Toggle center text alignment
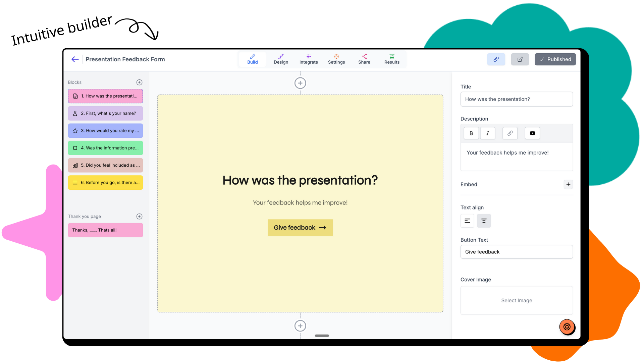 pyautogui.click(x=484, y=221)
